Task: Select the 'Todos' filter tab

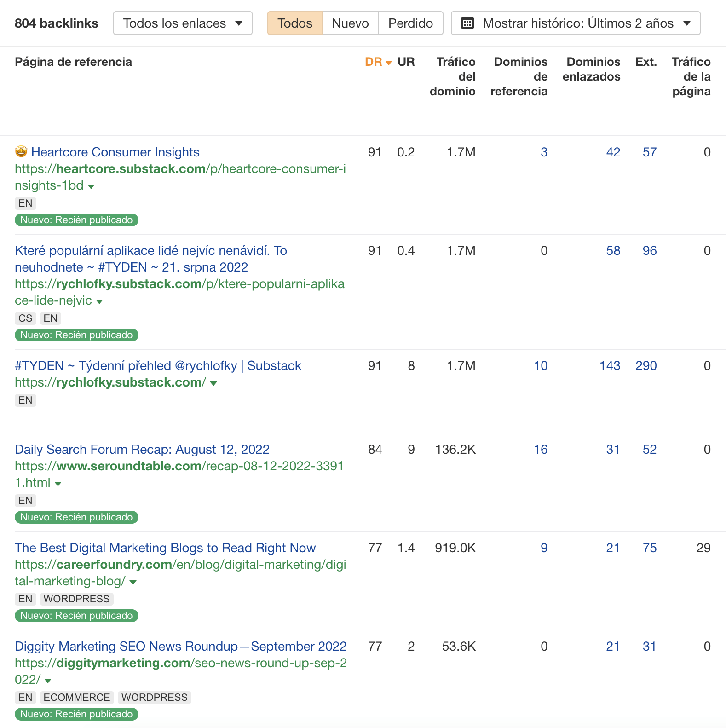Action: coord(294,23)
